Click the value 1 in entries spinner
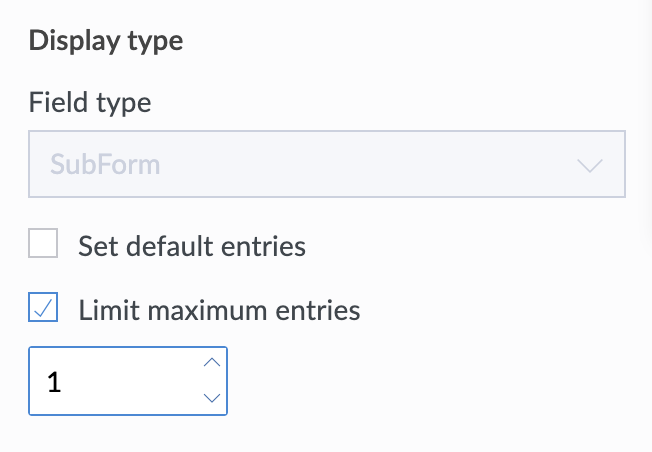 tap(54, 381)
